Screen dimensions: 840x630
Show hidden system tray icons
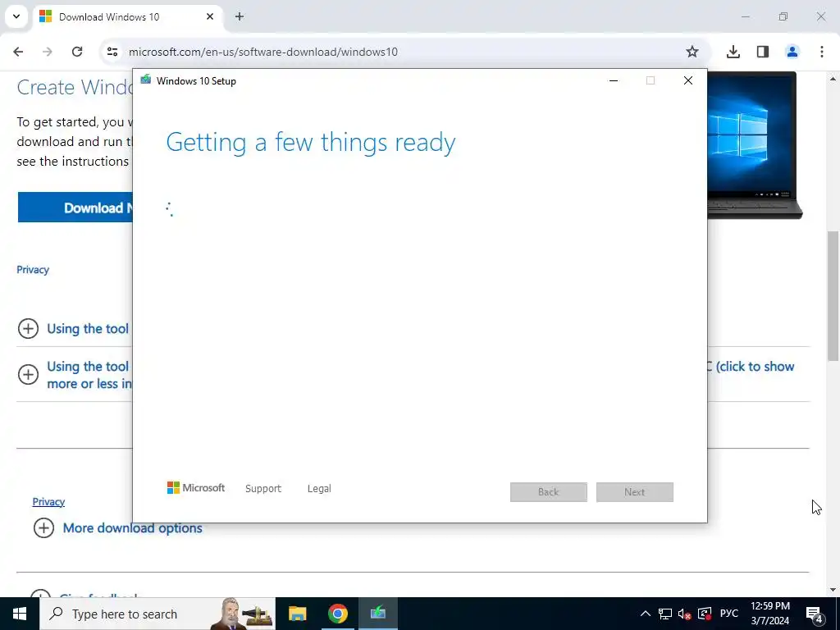646,614
